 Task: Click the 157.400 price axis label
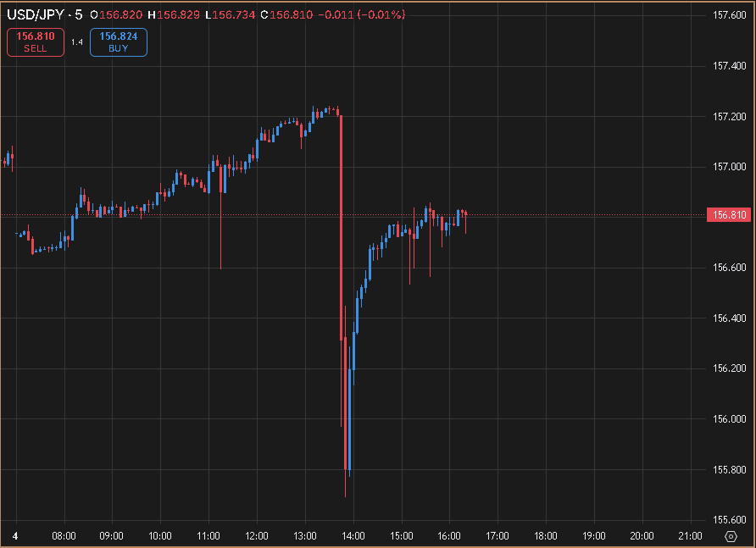730,66
